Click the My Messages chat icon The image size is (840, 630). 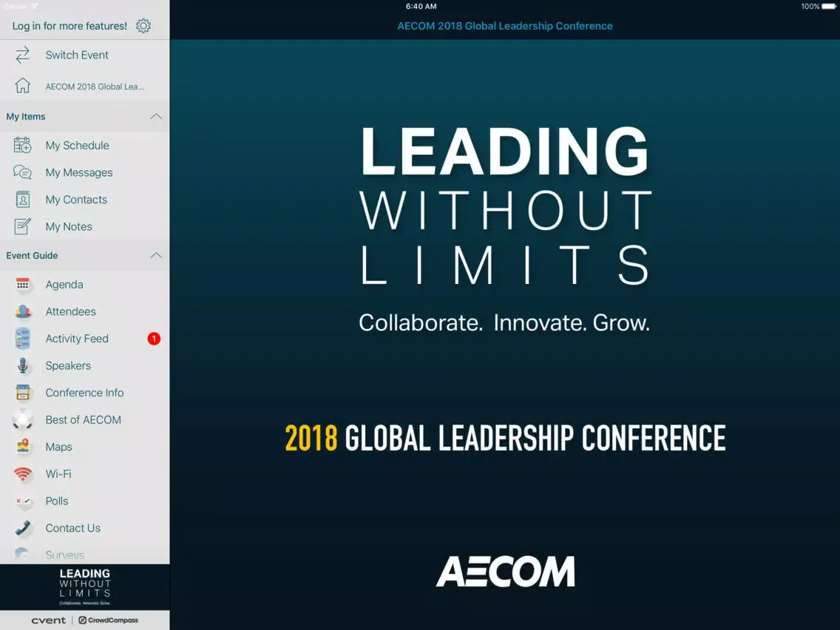coord(22,172)
